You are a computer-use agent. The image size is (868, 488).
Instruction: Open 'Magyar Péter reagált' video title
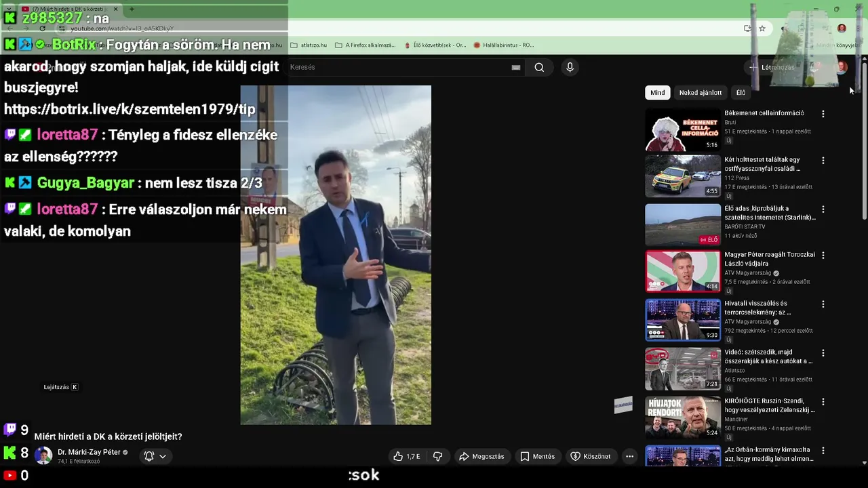click(770, 259)
